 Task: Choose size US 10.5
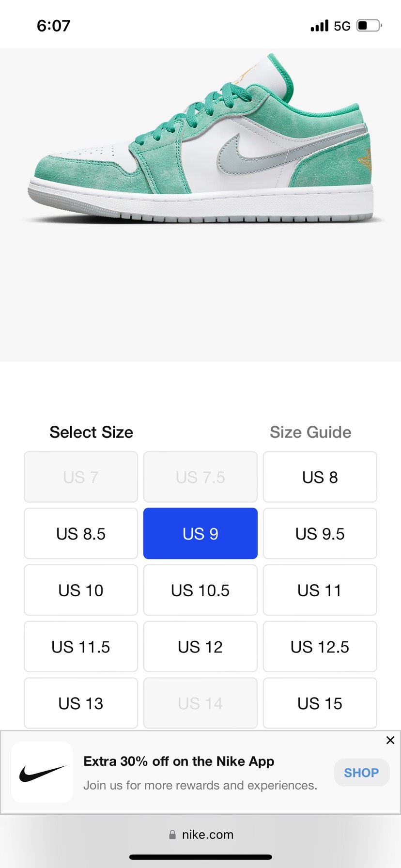[x=200, y=590]
